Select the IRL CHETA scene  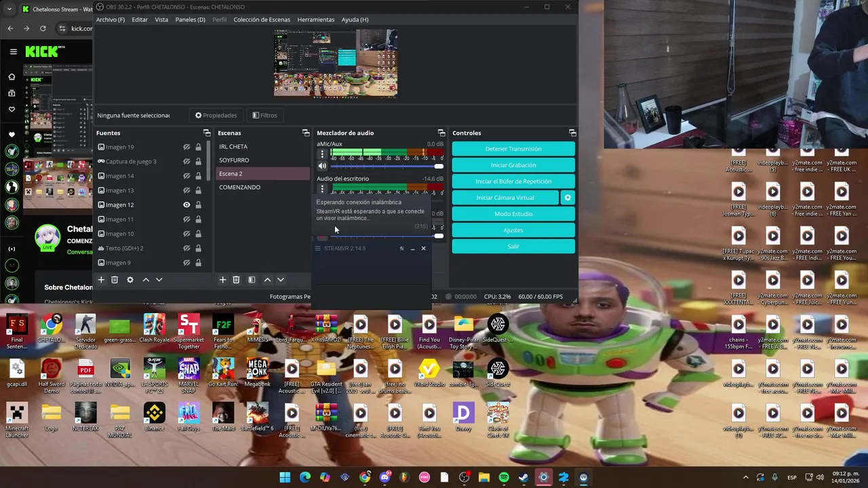262,146
